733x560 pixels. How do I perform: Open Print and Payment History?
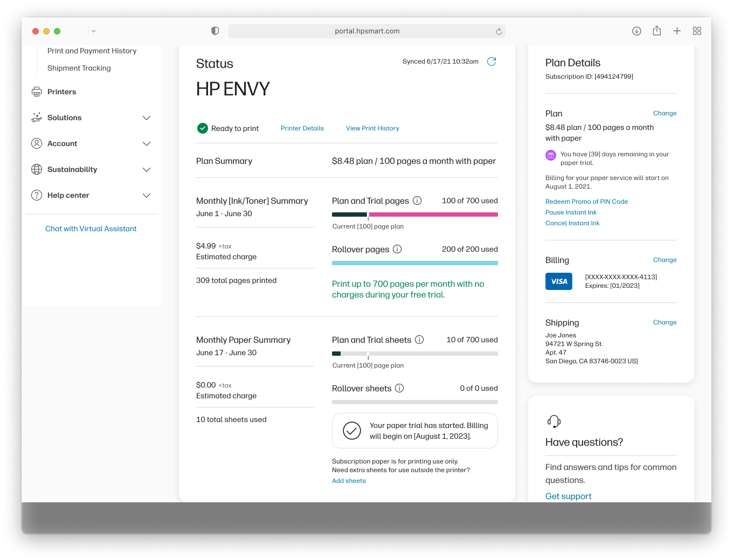[x=92, y=51]
